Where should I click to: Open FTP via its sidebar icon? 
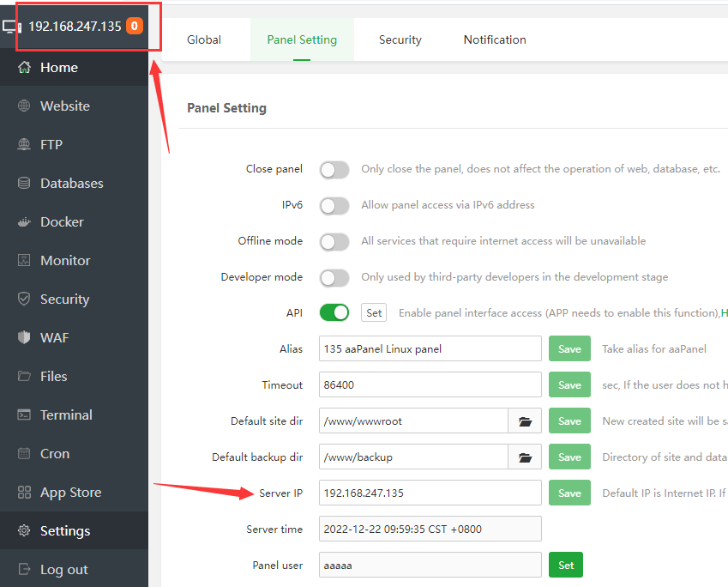(24, 145)
